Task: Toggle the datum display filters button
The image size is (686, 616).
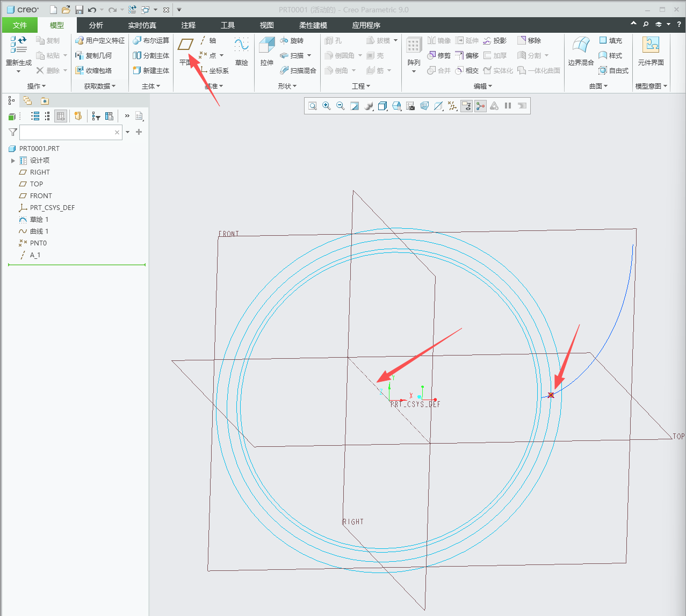Action: [x=453, y=106]
